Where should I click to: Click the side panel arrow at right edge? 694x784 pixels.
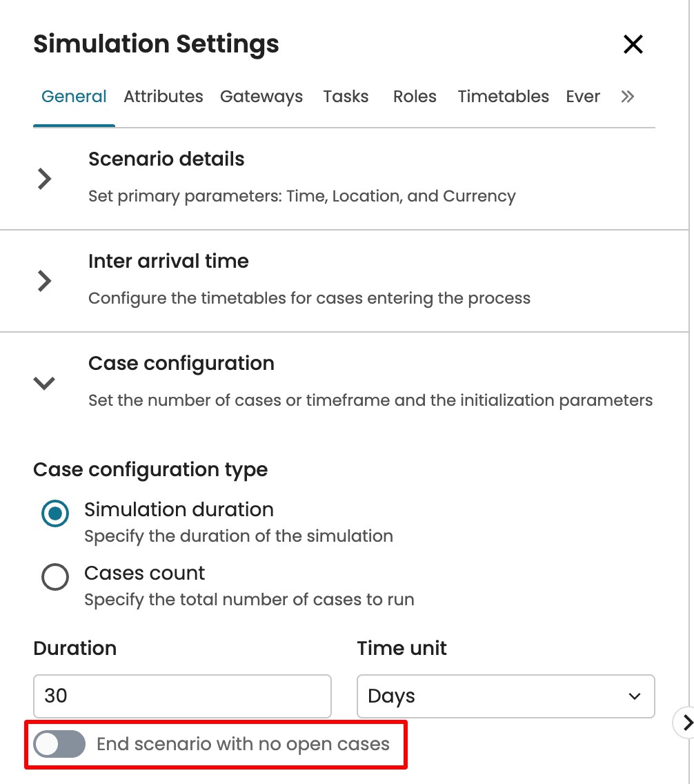point(686,722)
